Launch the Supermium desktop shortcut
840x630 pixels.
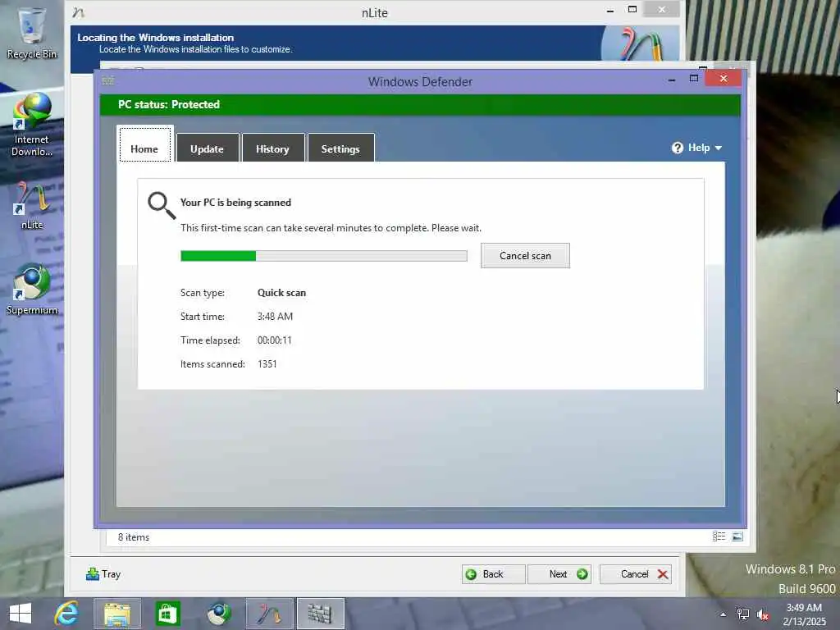pos(32,290)
